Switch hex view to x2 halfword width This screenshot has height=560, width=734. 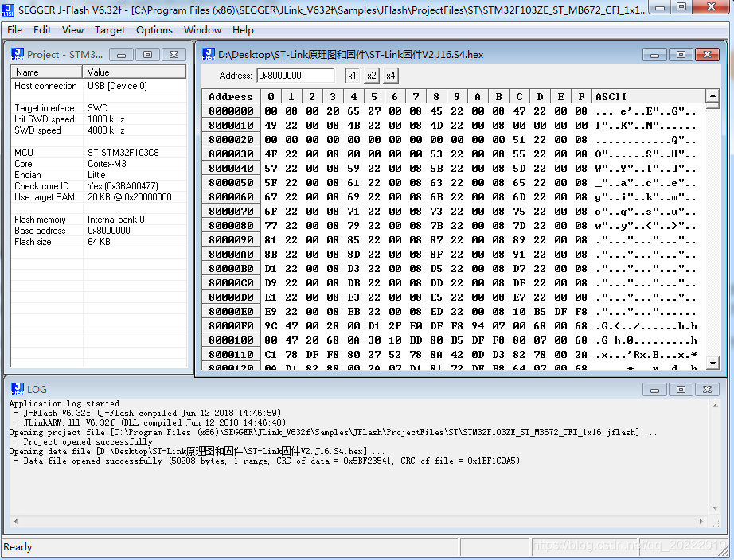(x=371, y=76)
